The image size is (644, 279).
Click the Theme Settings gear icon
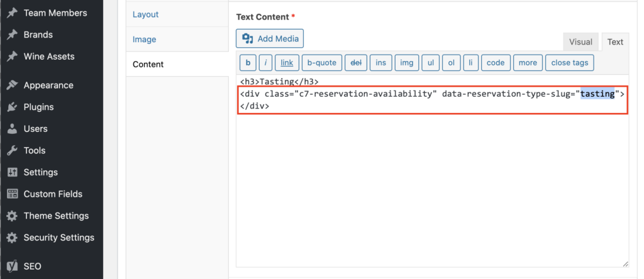coord(13,216)
